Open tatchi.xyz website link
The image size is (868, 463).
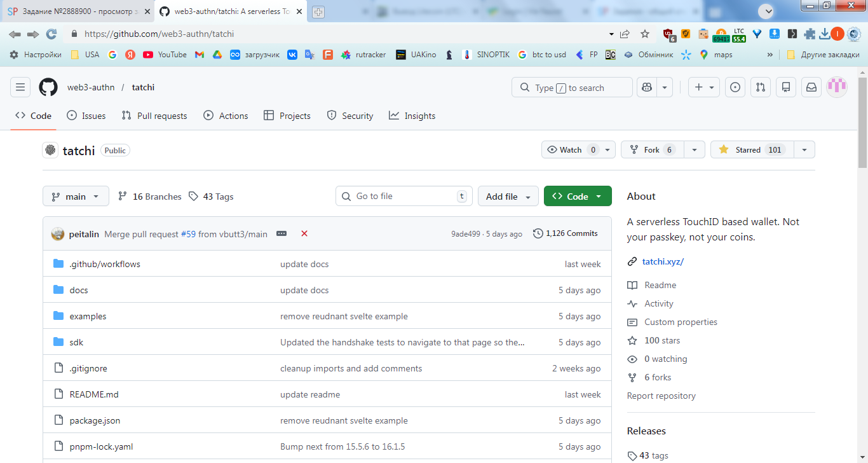[663, 261]
